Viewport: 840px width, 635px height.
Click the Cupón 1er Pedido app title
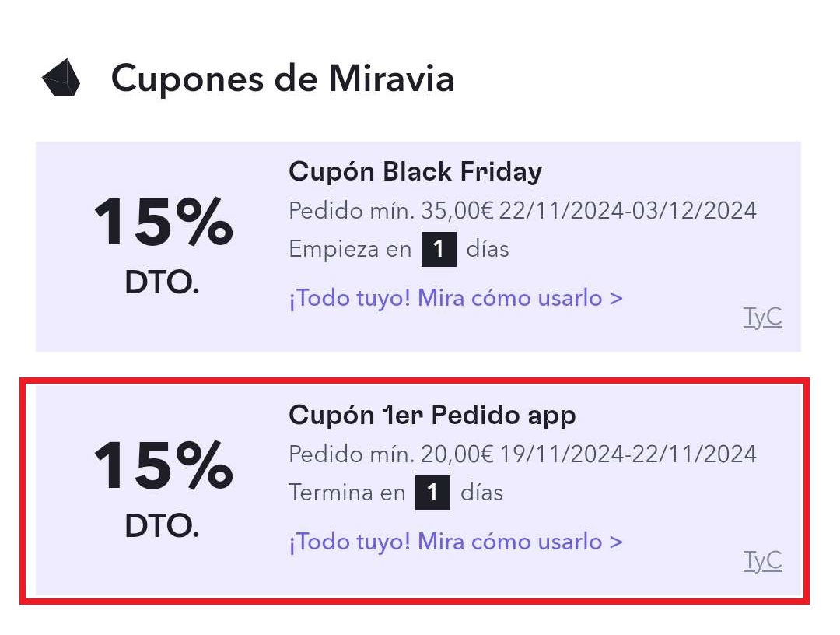click(432, 415)
